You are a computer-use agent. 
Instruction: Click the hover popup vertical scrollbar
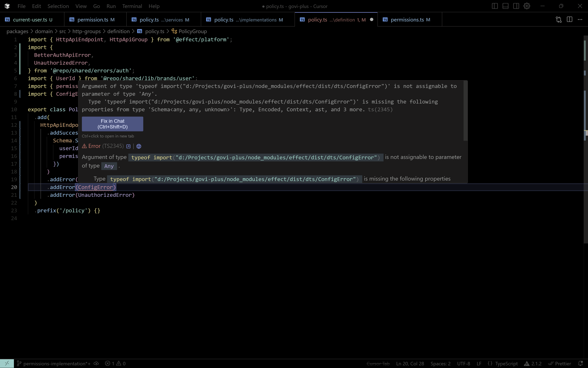(465, 111)
